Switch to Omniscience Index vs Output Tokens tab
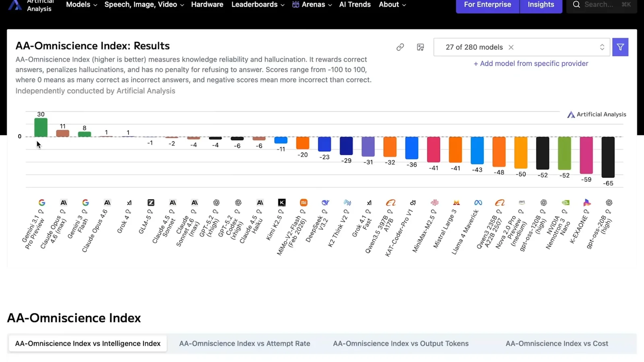This screenshot has width=644, height=362. tap(401, 343)
